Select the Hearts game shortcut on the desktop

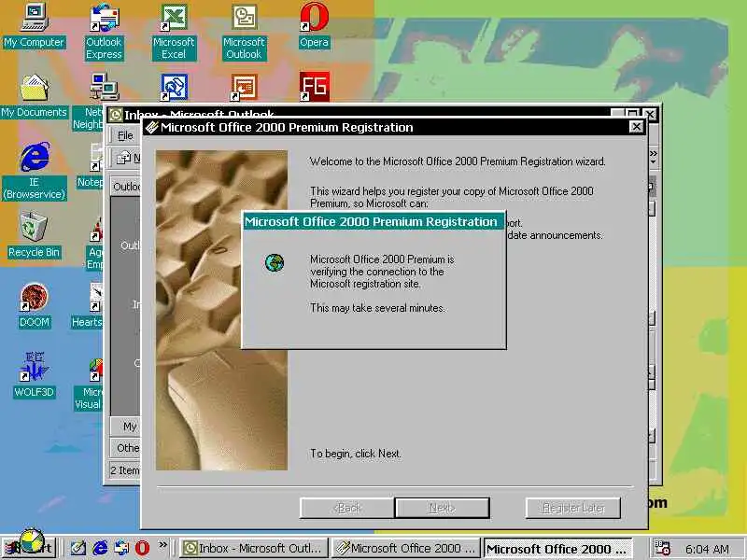[87, 306]
